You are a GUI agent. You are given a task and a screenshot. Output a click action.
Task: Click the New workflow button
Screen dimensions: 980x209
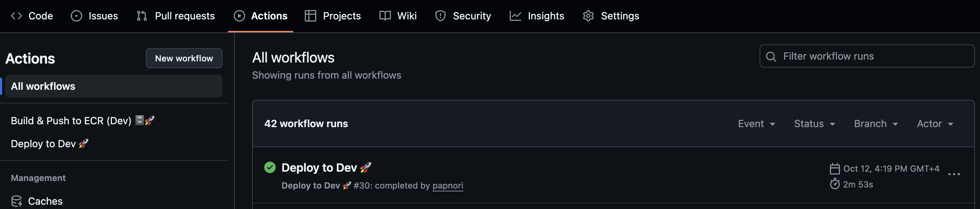pyautogui.click(x=184, y=58)
